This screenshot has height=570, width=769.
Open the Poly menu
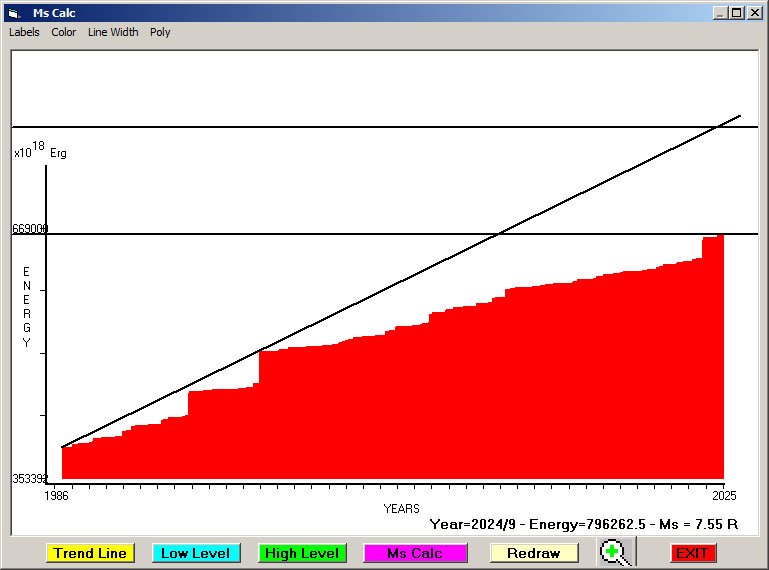160,32
